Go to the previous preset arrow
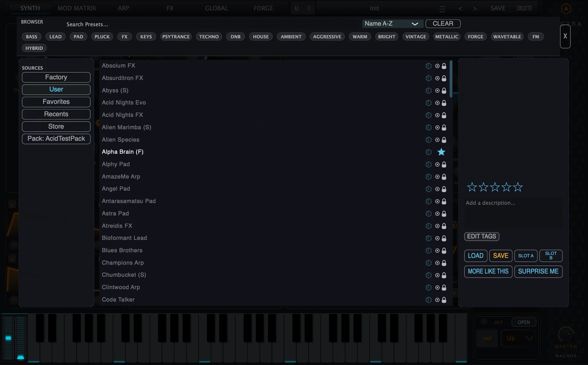Viewport: 588px width, 365px height. 460,8
